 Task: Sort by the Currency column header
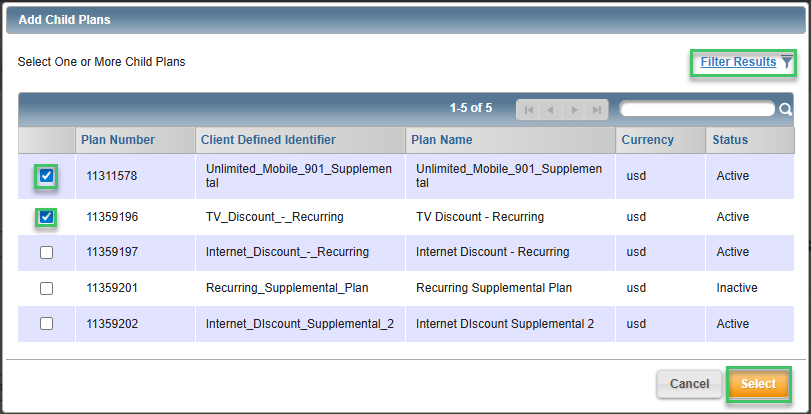647,140
